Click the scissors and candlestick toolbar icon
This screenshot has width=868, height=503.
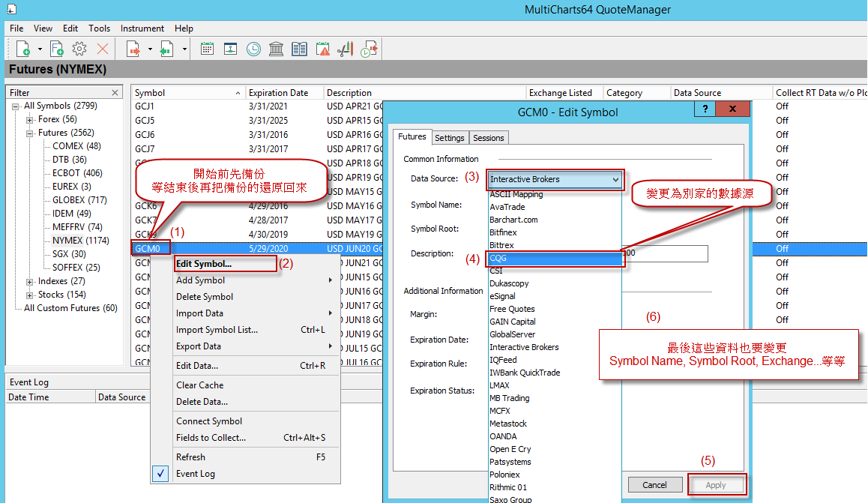pos(346,49)
